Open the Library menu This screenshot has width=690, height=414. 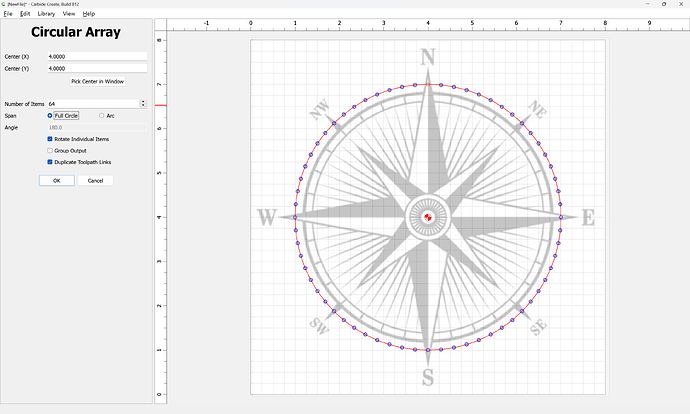click(x=46, y=14)
